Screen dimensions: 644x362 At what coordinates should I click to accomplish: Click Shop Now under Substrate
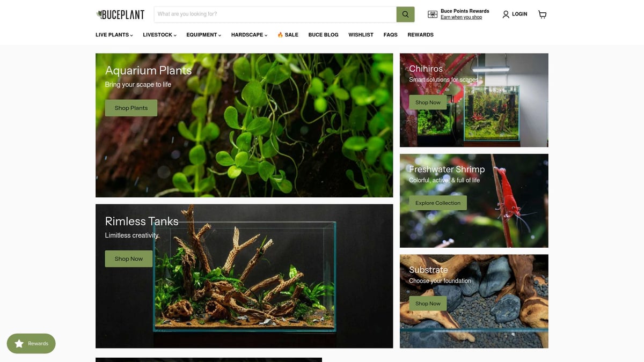click(428, 304)
